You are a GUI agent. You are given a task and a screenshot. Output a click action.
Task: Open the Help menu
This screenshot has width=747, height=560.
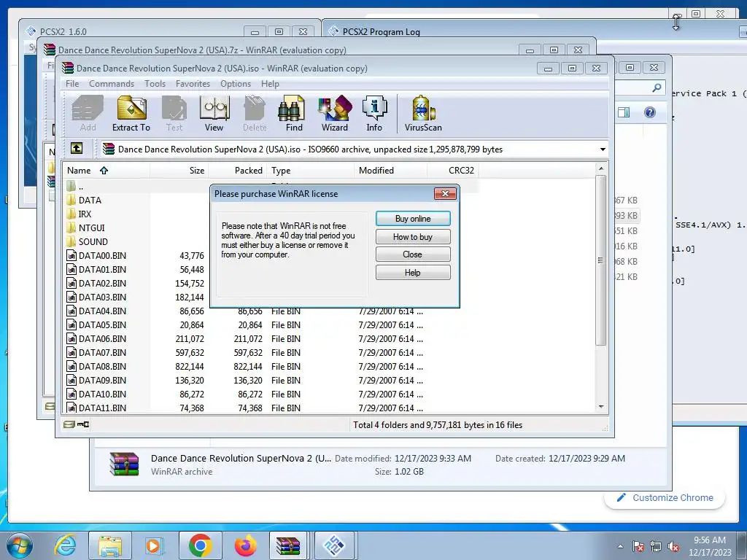pos(270,84)
